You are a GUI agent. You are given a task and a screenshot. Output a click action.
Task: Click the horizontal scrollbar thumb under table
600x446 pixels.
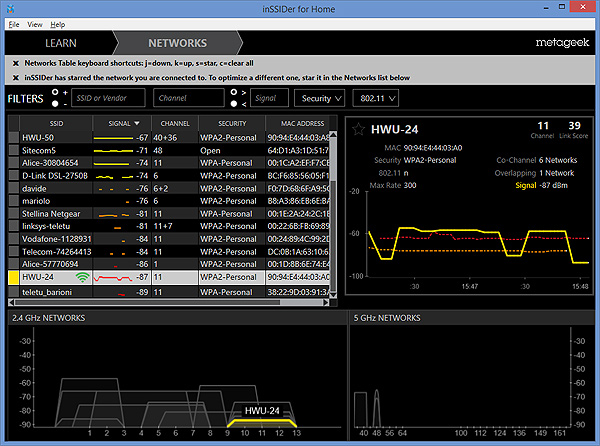(x=147, y=302)
